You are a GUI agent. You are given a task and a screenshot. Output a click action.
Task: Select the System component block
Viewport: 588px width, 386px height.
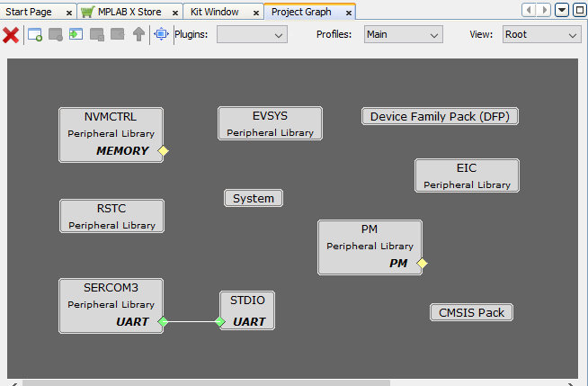tap(254, 198)
